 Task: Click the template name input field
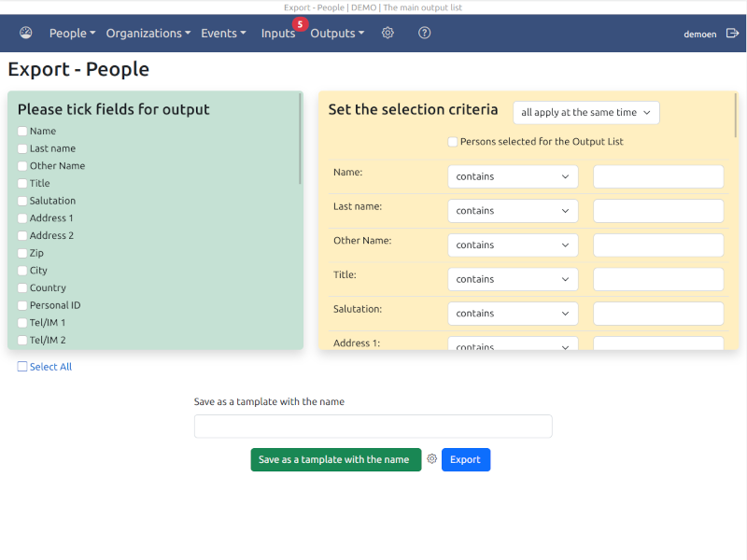(x=373, y=427)
